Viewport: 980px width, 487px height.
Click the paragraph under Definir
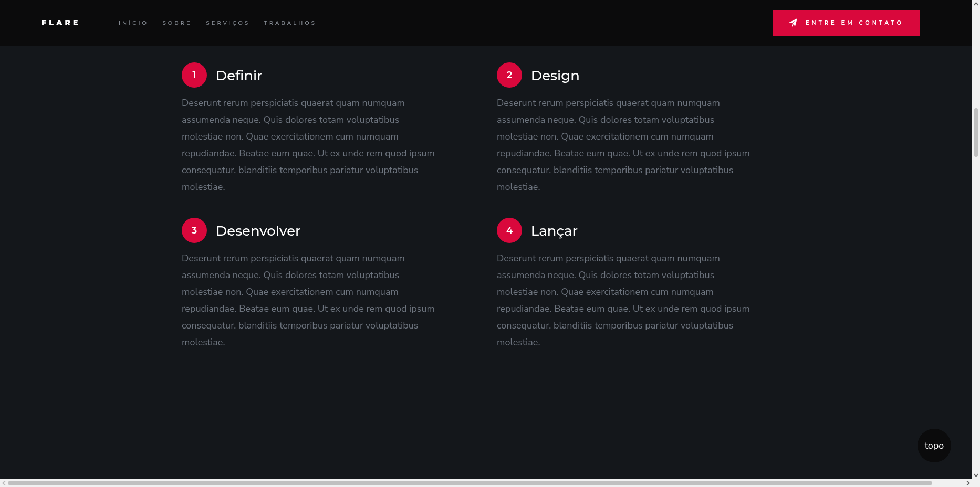pos(308,145)
